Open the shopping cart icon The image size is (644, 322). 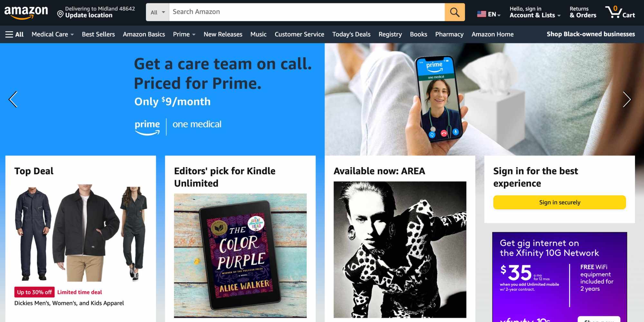pos(620,12)
